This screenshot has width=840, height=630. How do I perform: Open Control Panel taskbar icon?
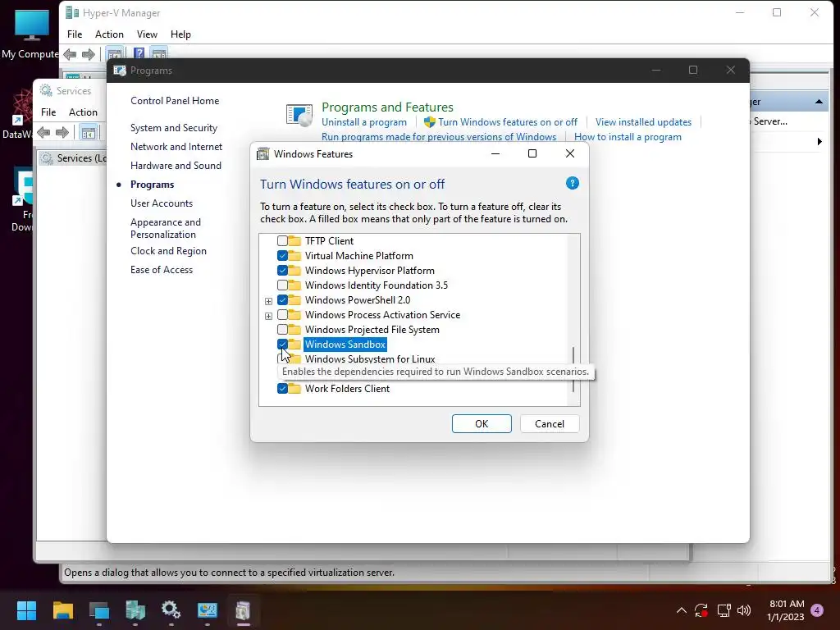coord(208,610)
